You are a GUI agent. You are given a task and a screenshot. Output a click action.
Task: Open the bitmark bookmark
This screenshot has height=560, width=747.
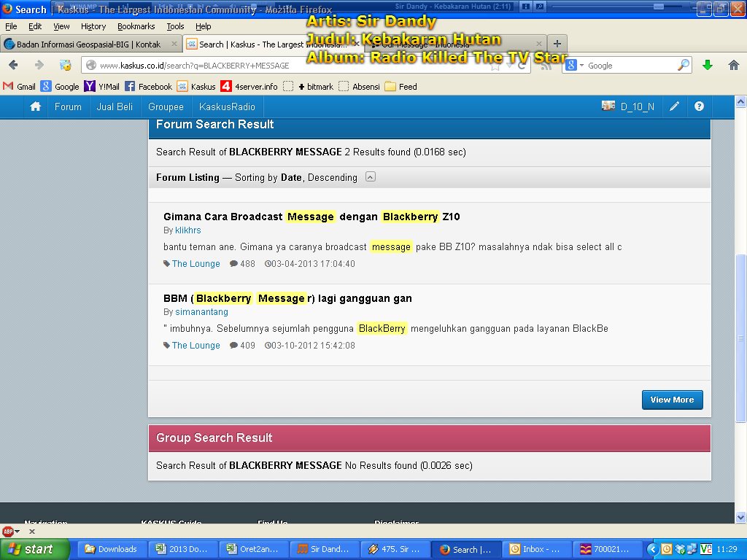click(309, 86)
